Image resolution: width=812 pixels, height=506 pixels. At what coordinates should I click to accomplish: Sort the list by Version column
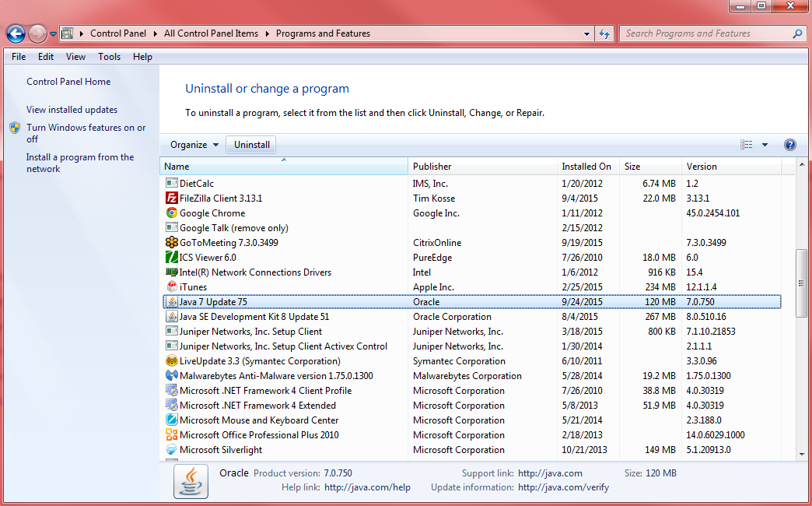[x=732, y=166]
